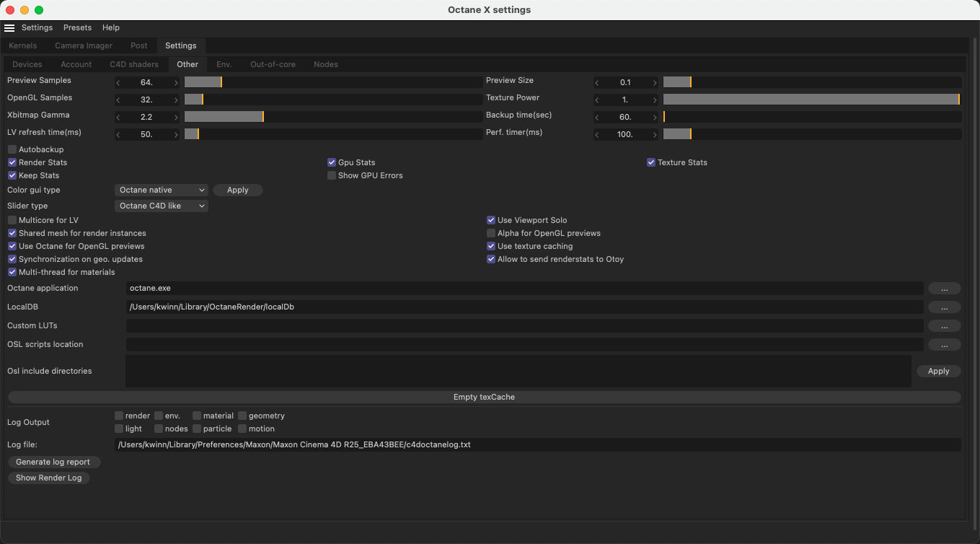Viewport: 980px width, 544px height.
Task: Enable the Autobackup checkbox
Action: pyautogui.click(x=12, y=149)
